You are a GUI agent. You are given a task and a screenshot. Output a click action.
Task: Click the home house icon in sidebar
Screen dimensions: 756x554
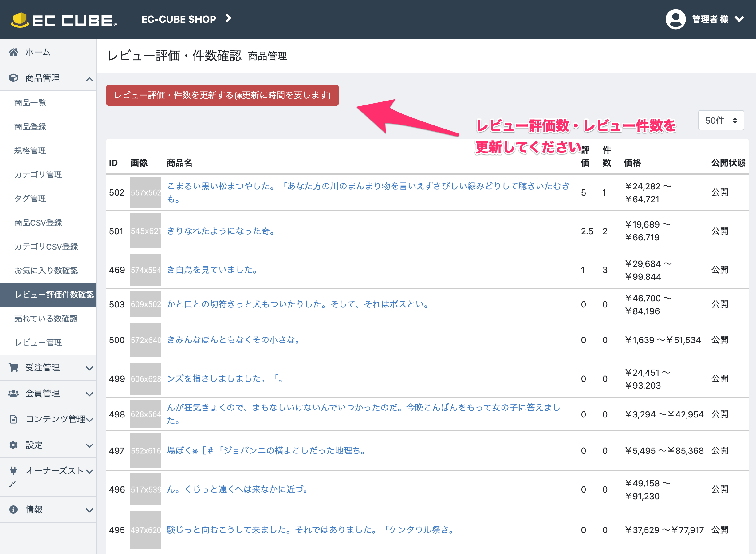(x=14, y=52)
